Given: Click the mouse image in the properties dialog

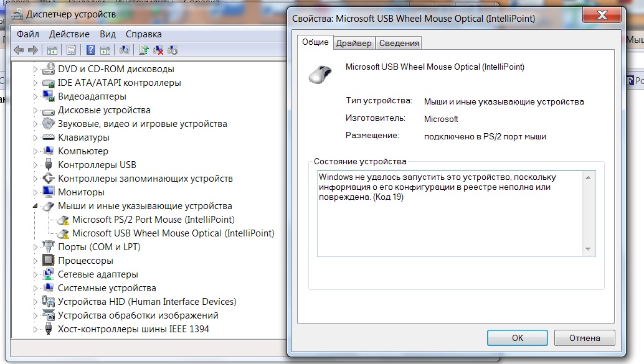Looking at the screenshot, I should pos(320,74).
